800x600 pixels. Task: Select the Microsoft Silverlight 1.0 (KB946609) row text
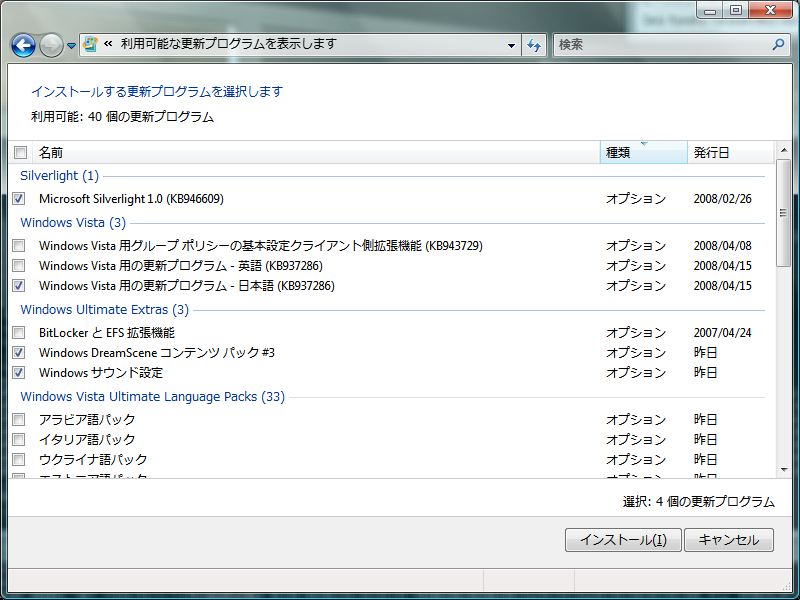point(131,198)
